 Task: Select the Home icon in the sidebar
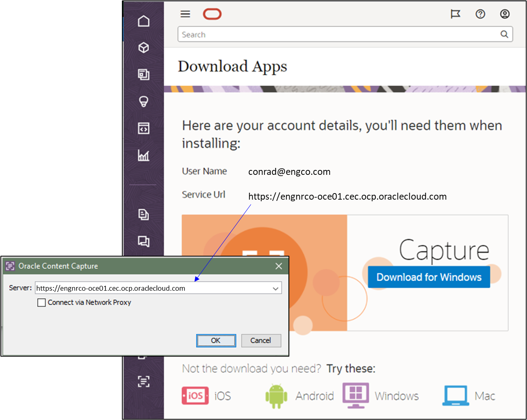(144, 21)
